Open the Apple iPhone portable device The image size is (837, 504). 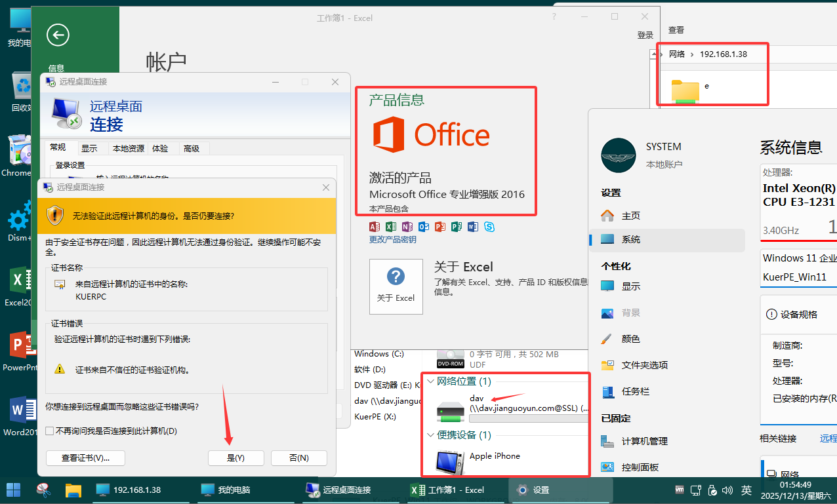pyautogui.click(x=495, y=456)
